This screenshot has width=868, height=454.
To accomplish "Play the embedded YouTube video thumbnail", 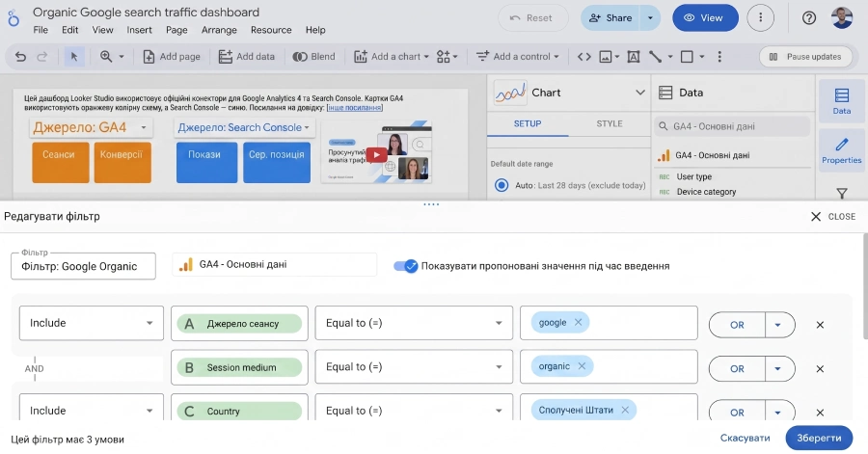I will [x=376, y=155].
